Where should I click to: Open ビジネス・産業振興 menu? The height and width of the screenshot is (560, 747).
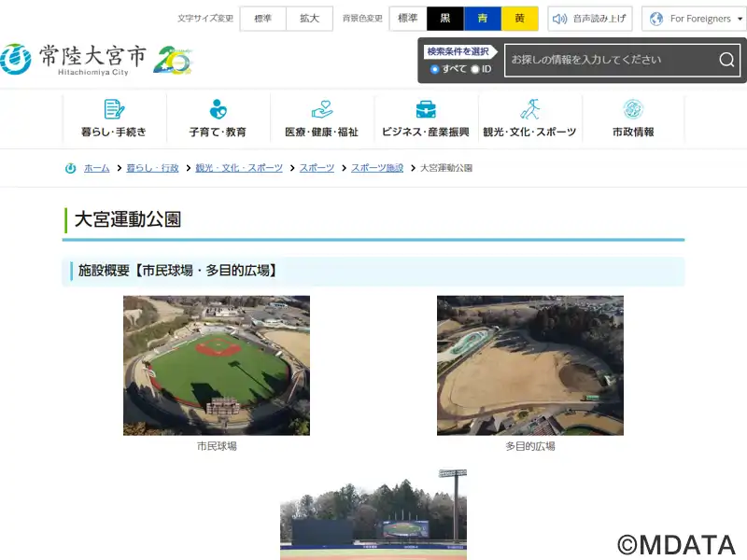coord(426,119)
